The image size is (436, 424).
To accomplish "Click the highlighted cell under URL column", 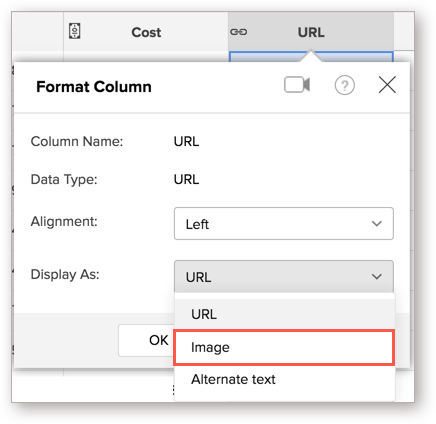I will pyautogui.click(x=311, y=57).
